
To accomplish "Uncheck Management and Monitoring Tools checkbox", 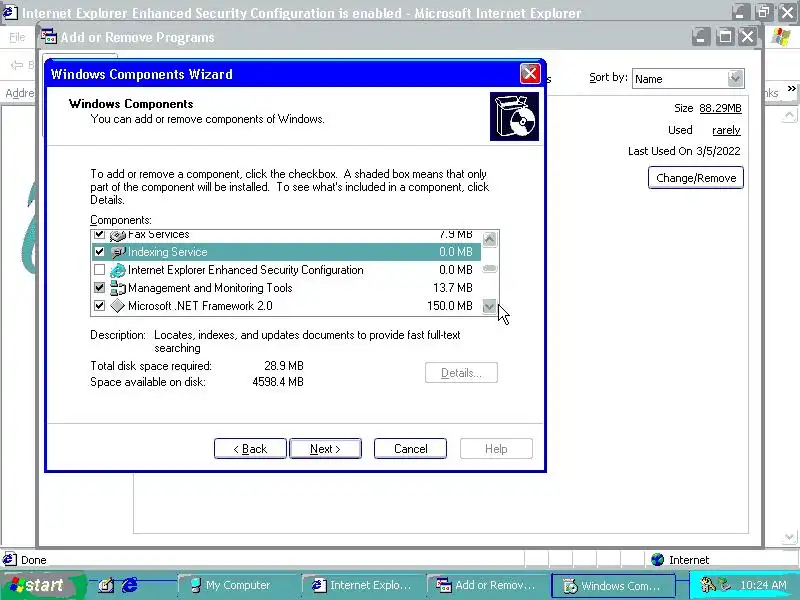I will coord(99,288).
